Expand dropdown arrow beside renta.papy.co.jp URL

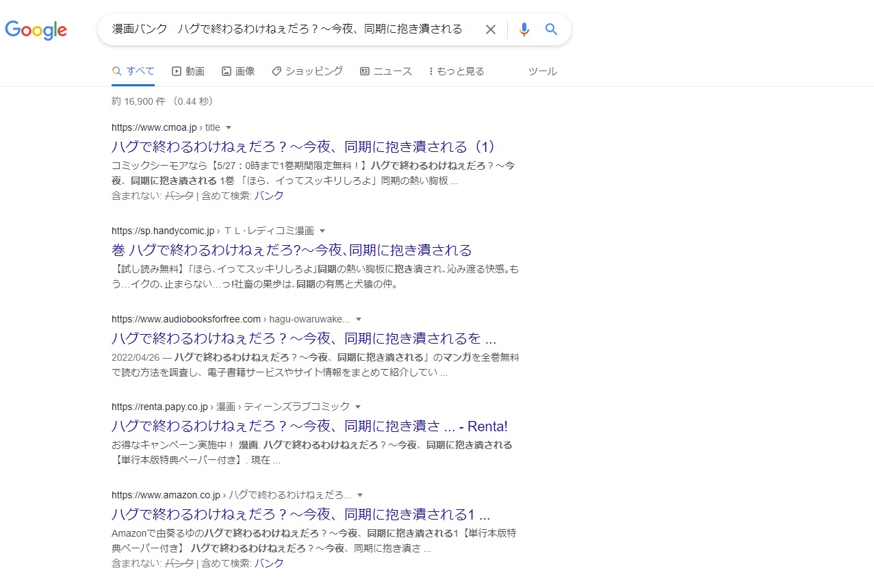(358, 407)
